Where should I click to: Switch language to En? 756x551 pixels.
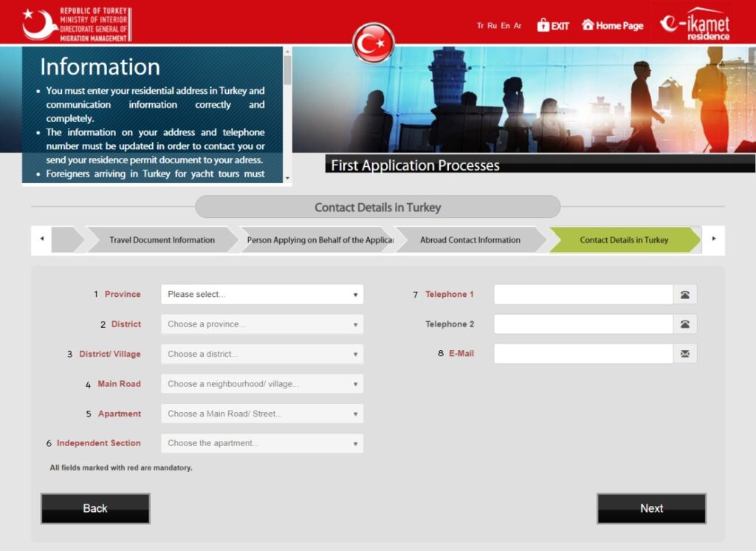click(505, 26)
